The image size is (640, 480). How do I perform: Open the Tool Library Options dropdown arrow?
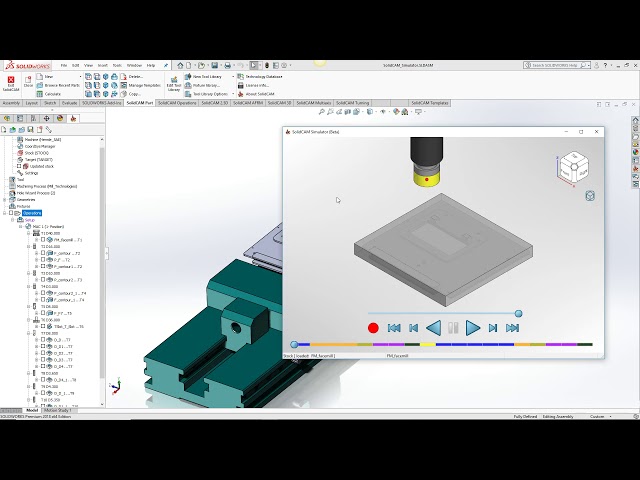pyautogui.click(x=233, y=94)
